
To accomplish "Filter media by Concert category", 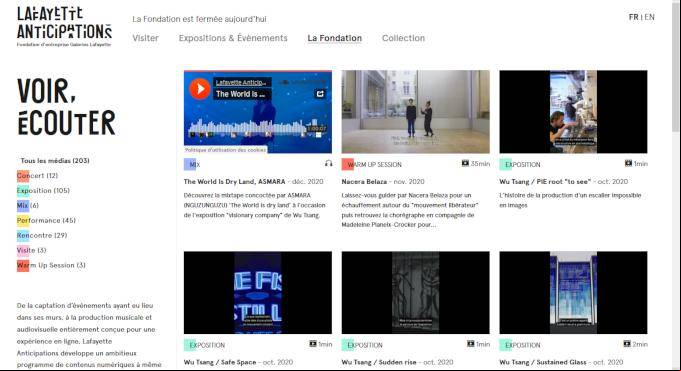I will pyautogui.click(x=37, y=176).
